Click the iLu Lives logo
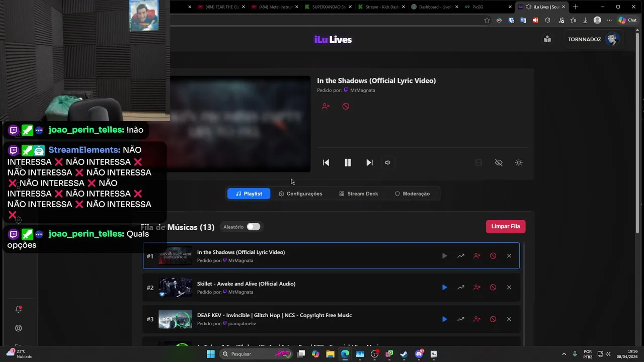Image resolution: width=644 pixels, height=362 pixels. point(333,40)
